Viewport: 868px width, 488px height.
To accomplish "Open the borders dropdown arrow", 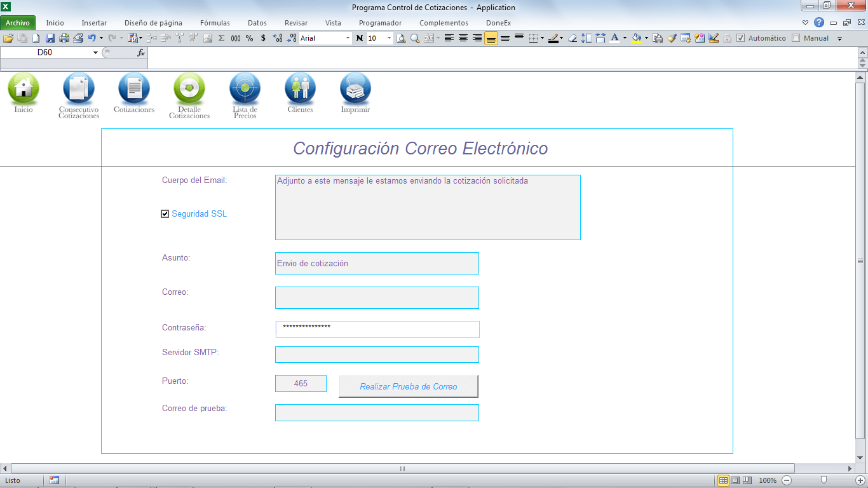I will pos(542,38).
